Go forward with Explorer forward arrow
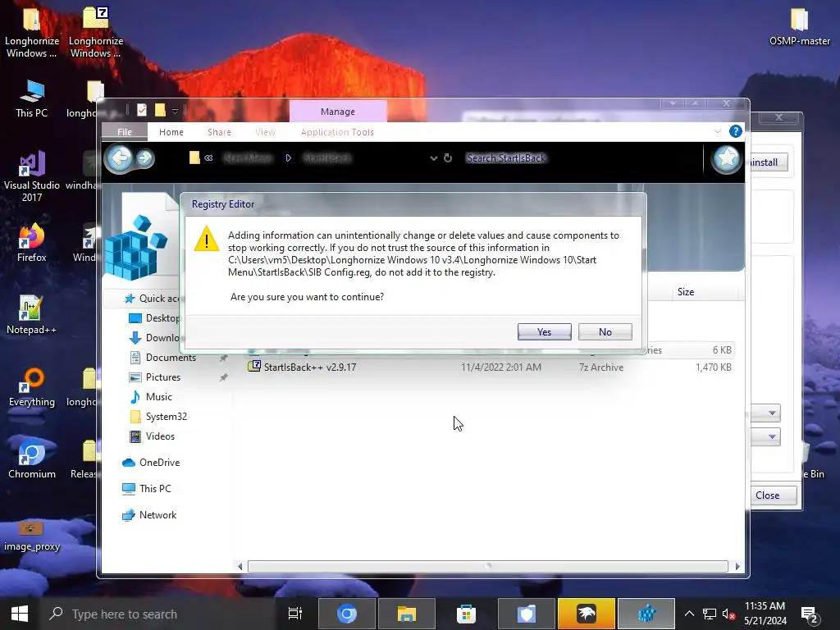840x630 pixels. (144, 158)
